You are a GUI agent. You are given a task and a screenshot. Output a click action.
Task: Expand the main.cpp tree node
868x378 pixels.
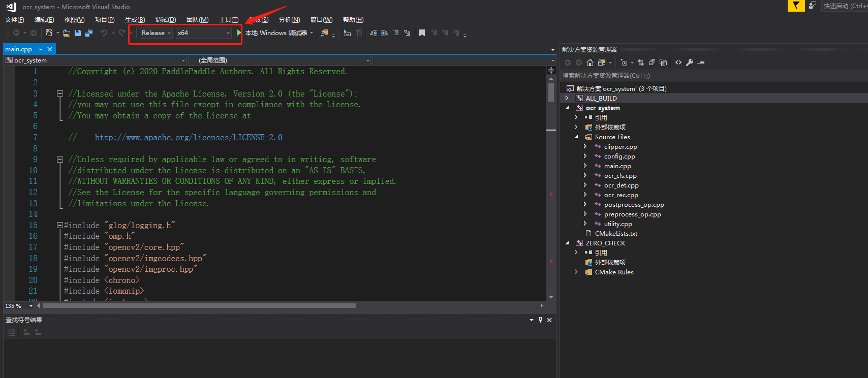click(585, 166)
